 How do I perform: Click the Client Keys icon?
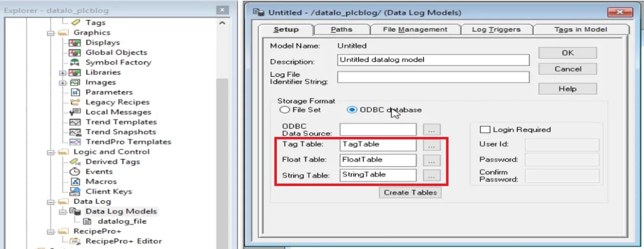pyautogui.click(x=75, y=191)
